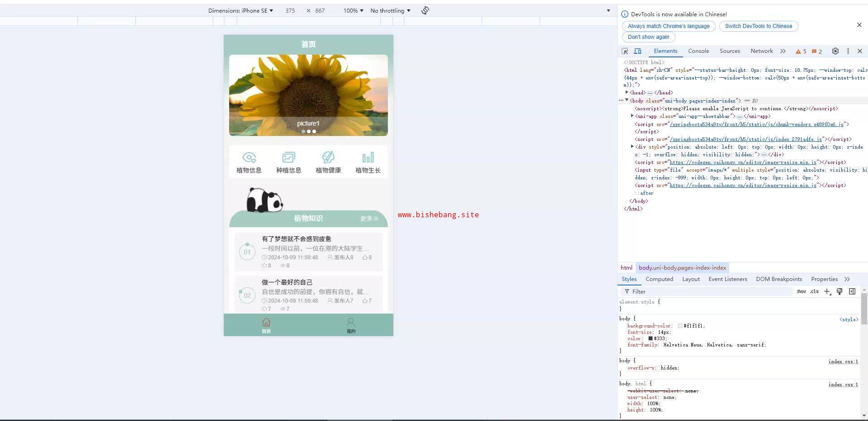868x421 pixels.
Task: Open DevTools settings gear
Action: 835,51
